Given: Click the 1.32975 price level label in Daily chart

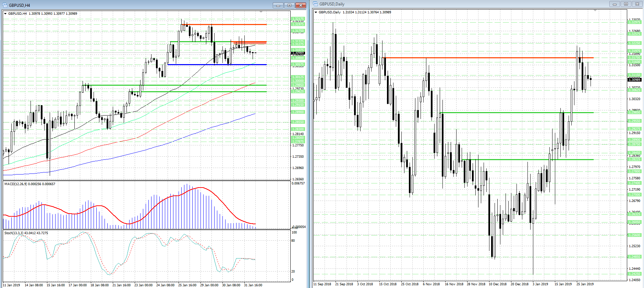Looking at the screenshot, I should 634,22.
